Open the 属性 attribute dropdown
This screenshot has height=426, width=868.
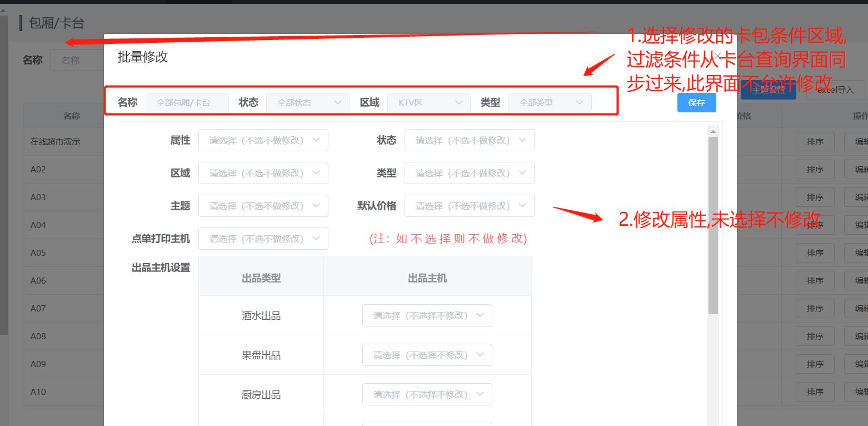(263, 140)
